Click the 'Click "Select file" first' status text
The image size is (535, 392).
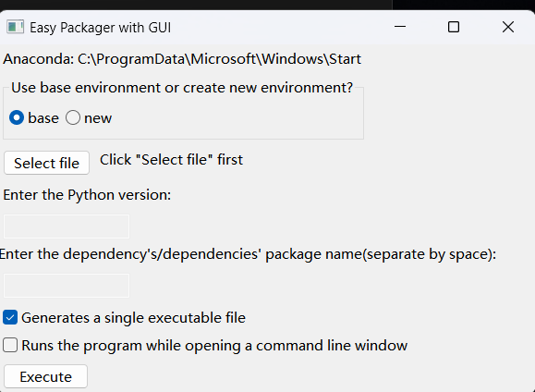point(171,159)
